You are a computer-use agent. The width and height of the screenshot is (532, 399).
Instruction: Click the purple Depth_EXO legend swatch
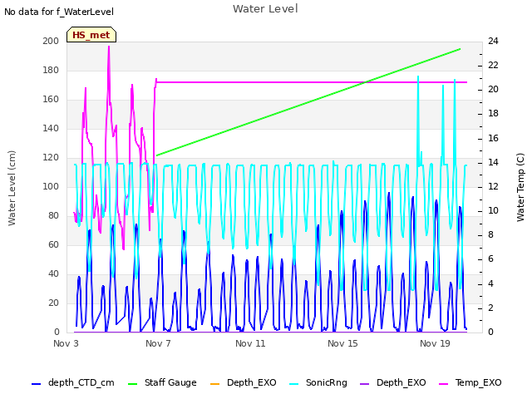point(364,384)
